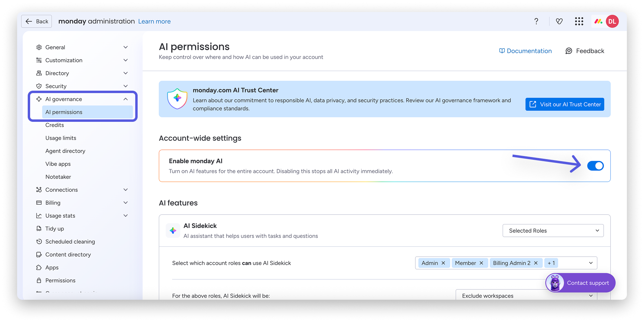
Task: Show the +1 additional roles tag
Action: click(551, 263)
